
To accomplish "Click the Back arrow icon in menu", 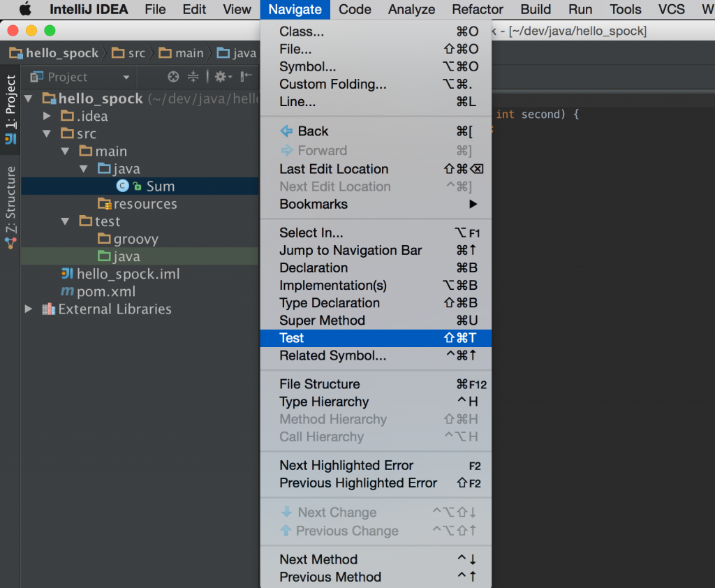I will (286, 131).
